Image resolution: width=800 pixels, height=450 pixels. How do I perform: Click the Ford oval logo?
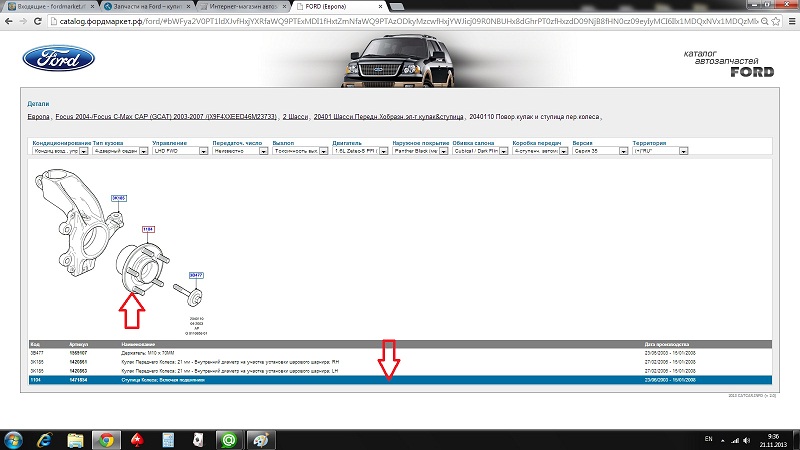click(x=59, y=59)
